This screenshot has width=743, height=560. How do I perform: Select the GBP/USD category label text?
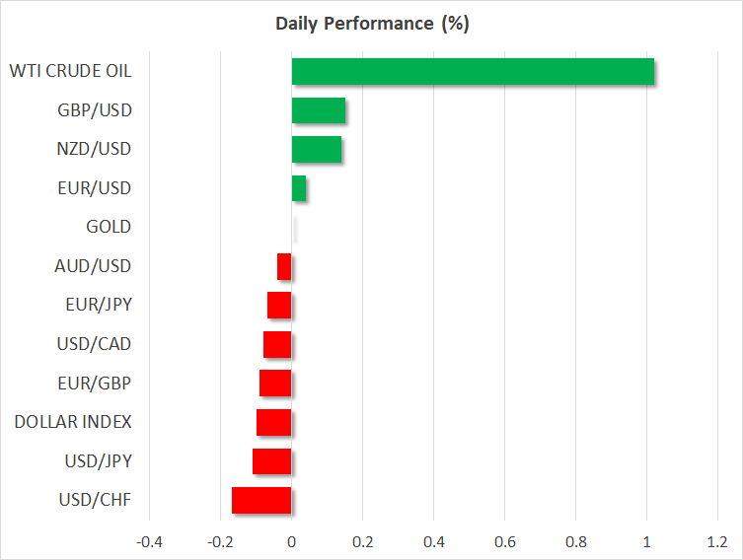pos(95,109)
